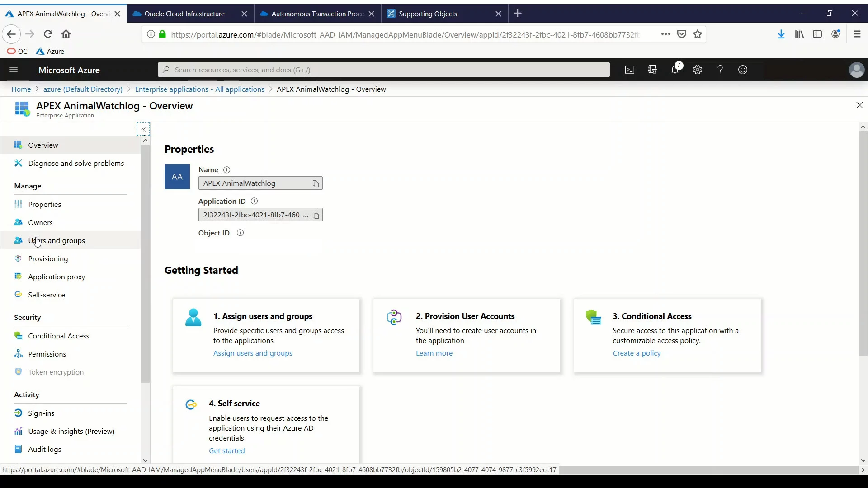Open the notifications bell icon
Image resolution: width=868 pixels, height=488 pixels.
pos(675,70)
